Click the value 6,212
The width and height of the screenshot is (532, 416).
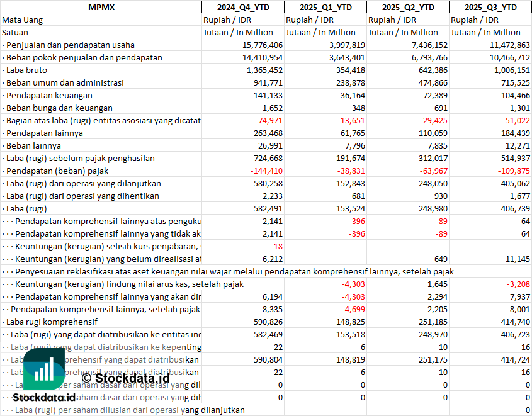(x=273, y=259)
